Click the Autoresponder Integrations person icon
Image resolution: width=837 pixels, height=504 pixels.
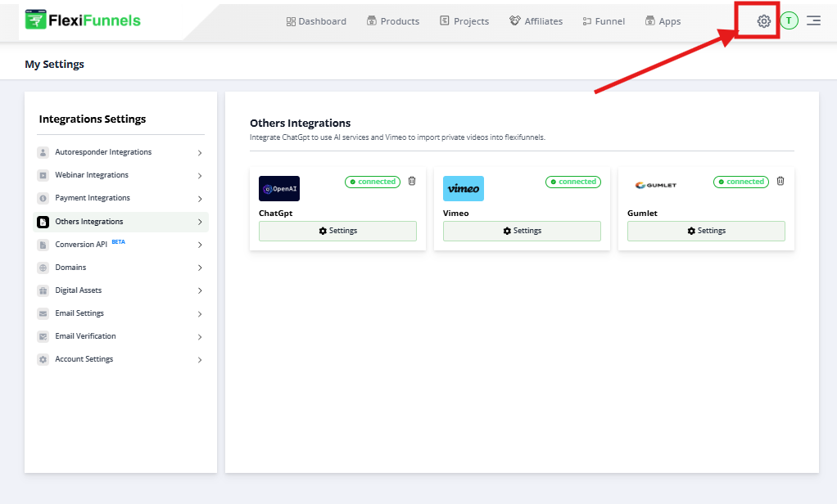[x=43, y=152]
